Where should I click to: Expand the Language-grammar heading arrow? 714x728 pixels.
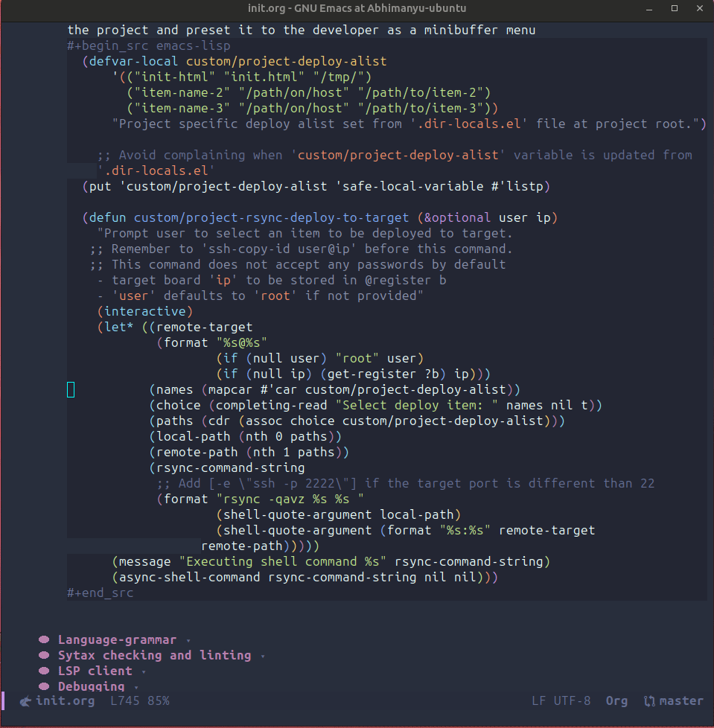tap(188, 641)
